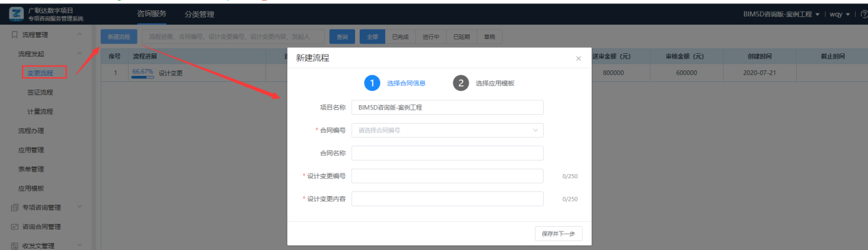Click the 新建流程 button
The height and width of the screenshot is (250, 868).
point(119,36)
